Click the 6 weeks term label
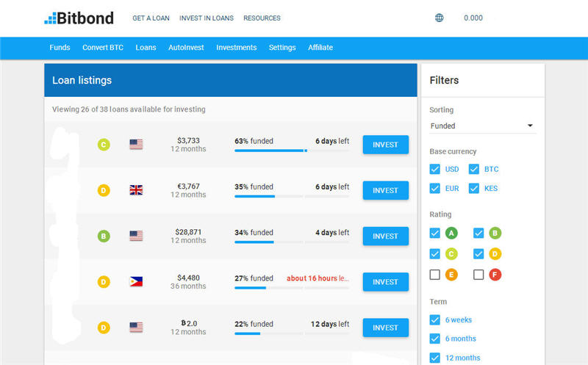588x365 pixels. point(458,319)
